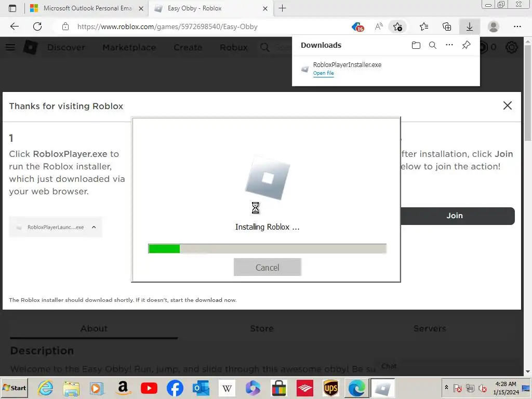The height and width of the screenshot is (399, 532).
Task: View site information lock icon
Action: (x=65, y=26)
